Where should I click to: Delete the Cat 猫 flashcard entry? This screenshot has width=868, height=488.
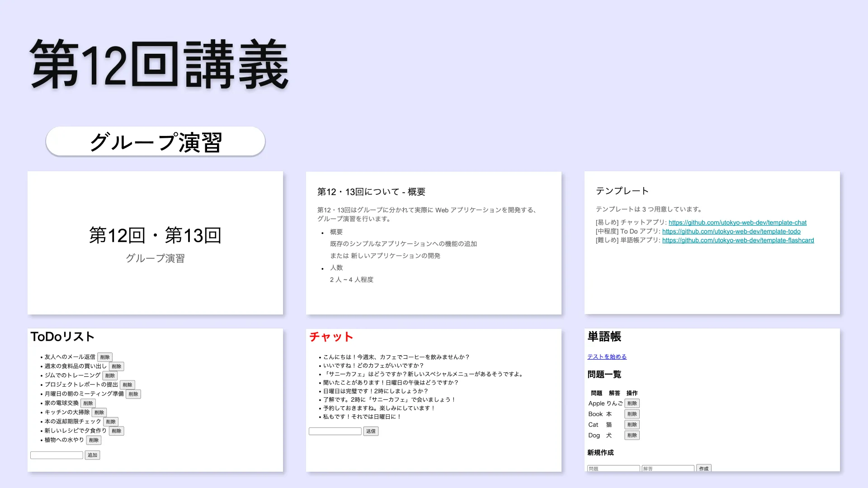tap(632, 424)
